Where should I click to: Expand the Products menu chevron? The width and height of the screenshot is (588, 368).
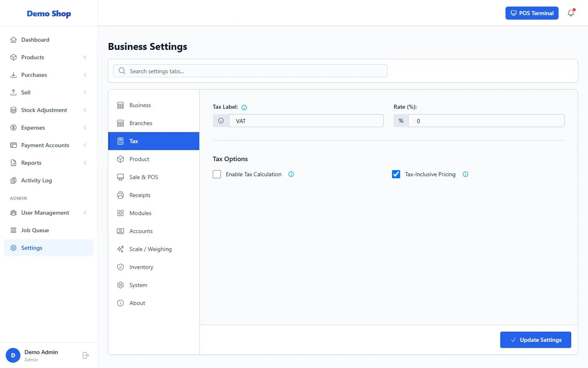[x=85, y=57]
